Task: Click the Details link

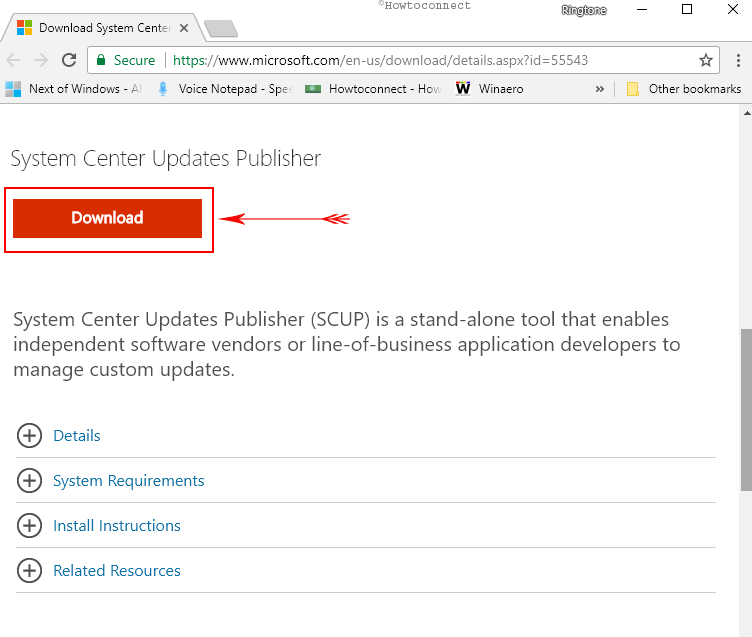Action: 77,436
